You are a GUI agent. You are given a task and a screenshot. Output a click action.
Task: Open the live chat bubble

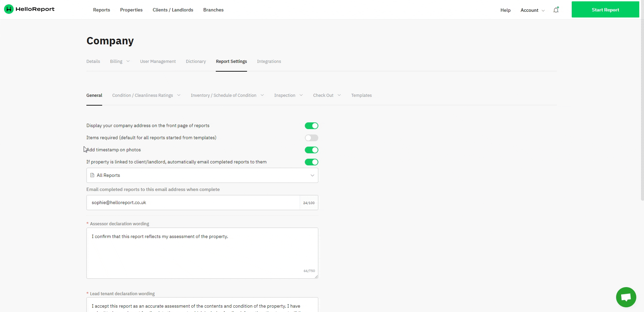click(626, 297)
